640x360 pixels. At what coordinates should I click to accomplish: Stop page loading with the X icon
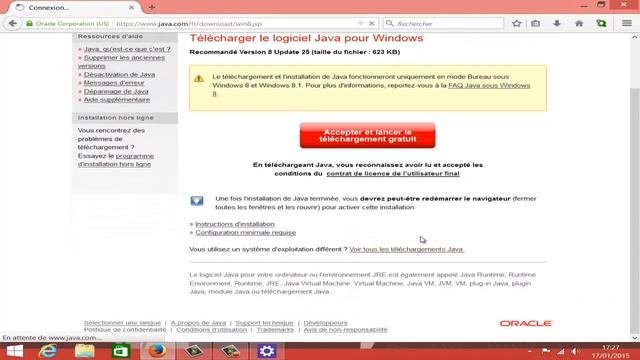(x=371, y=24)
